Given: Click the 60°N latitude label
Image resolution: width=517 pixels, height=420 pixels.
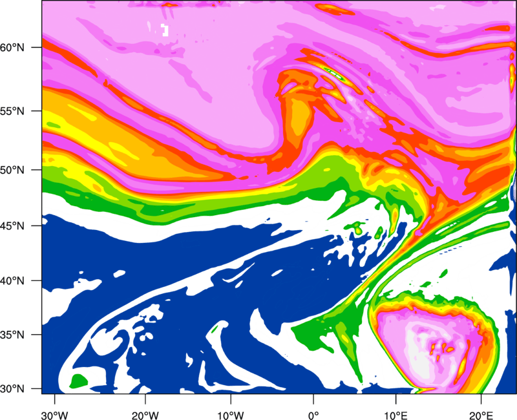Looking at the screenshot, I should tap(12, 47).
